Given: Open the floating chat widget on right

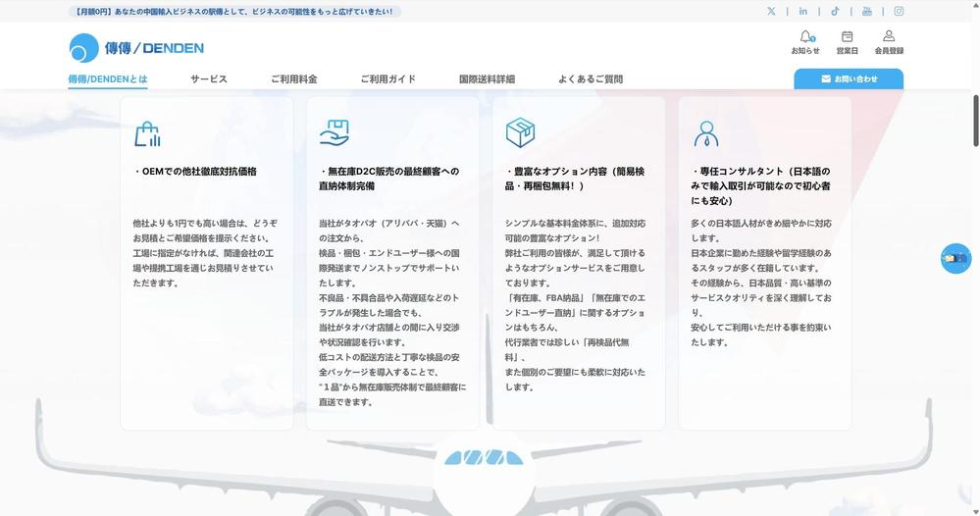Looking at the screenshot, I should (955, 259).
